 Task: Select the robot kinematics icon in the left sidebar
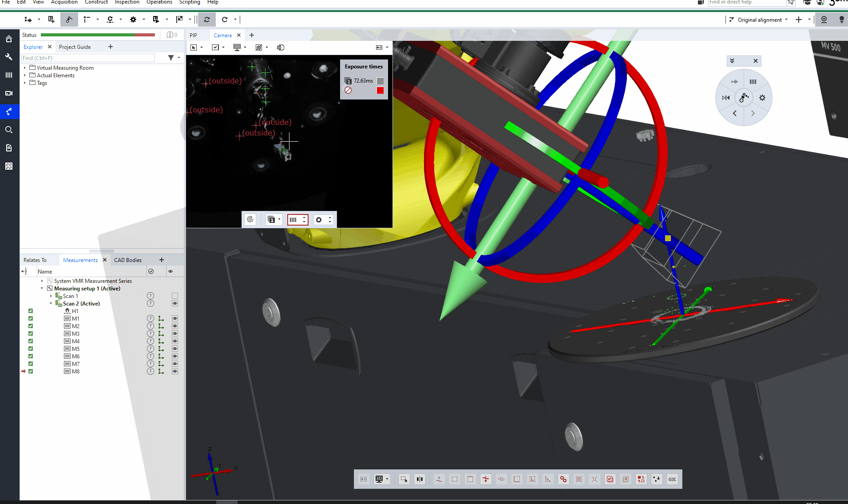click(9, 111)
